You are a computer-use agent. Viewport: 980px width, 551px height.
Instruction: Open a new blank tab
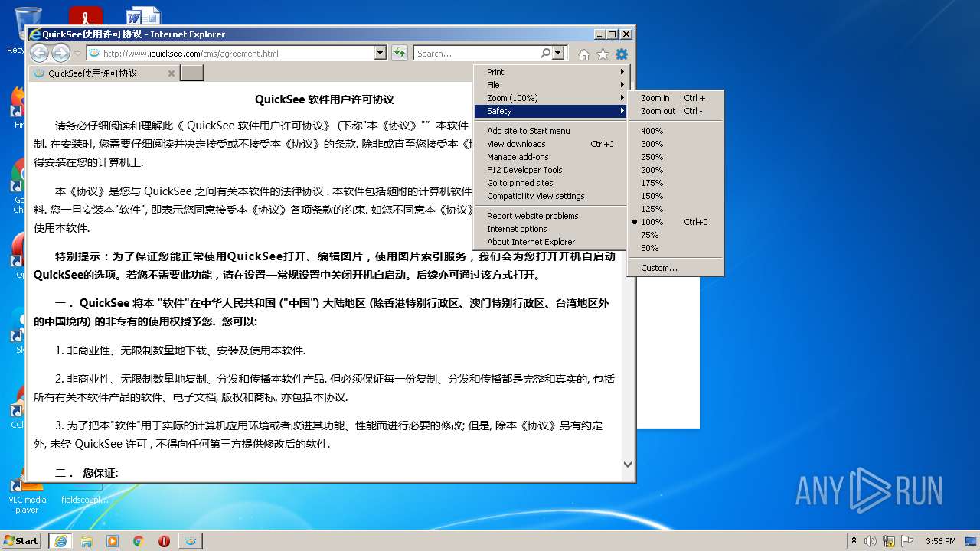point(191,73)
